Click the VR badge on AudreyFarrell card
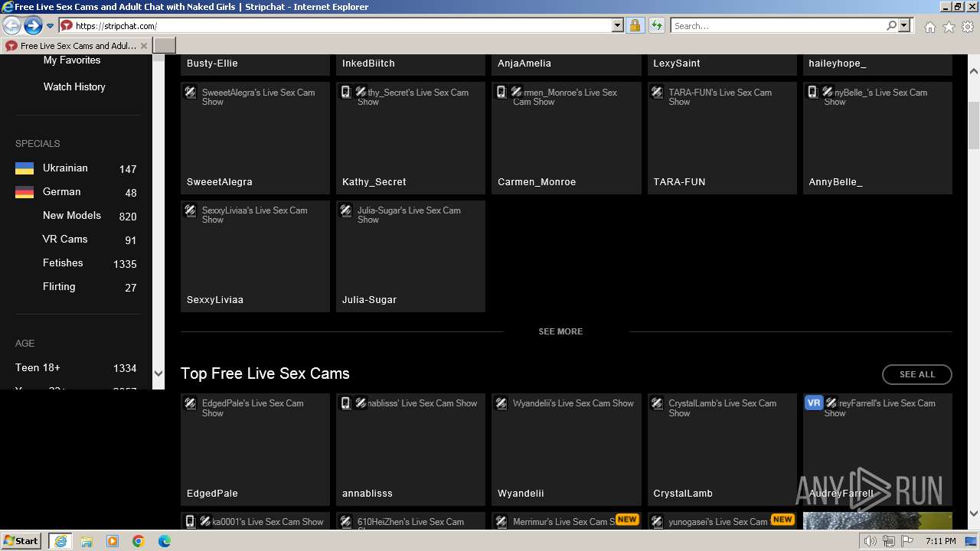Image resolution: width=980 pixels, height=551 pixels. click(814, 403)
